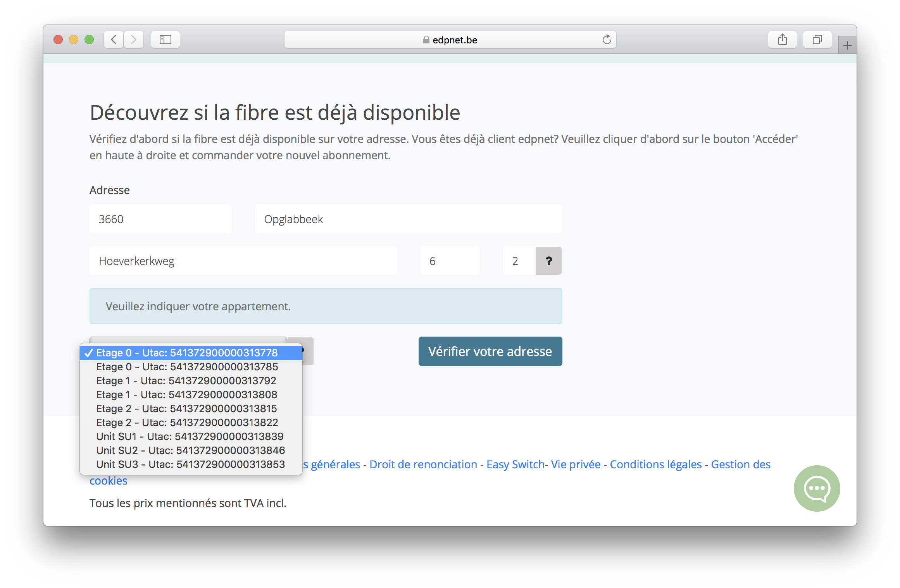Maximize the Safari window with green button
This screenshot has height=588, width=900.
pos(89,40)
